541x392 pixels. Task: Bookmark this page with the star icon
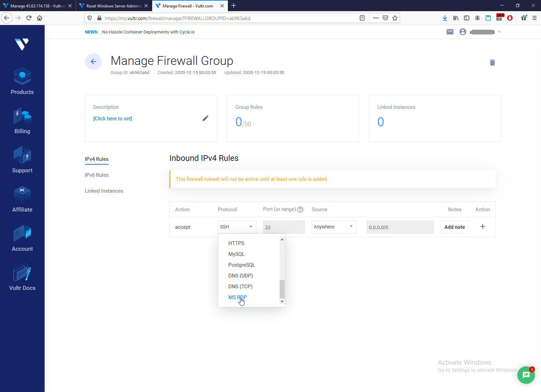coord(395,18)
